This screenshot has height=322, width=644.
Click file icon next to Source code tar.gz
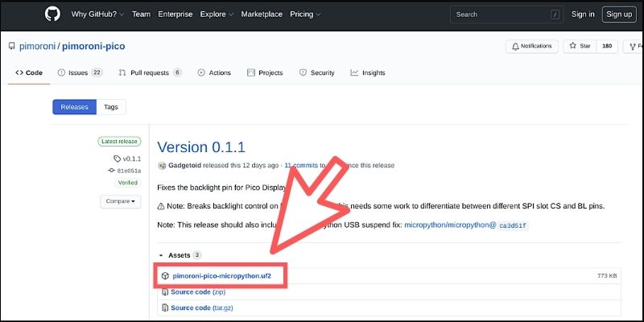tap(165, 308)
